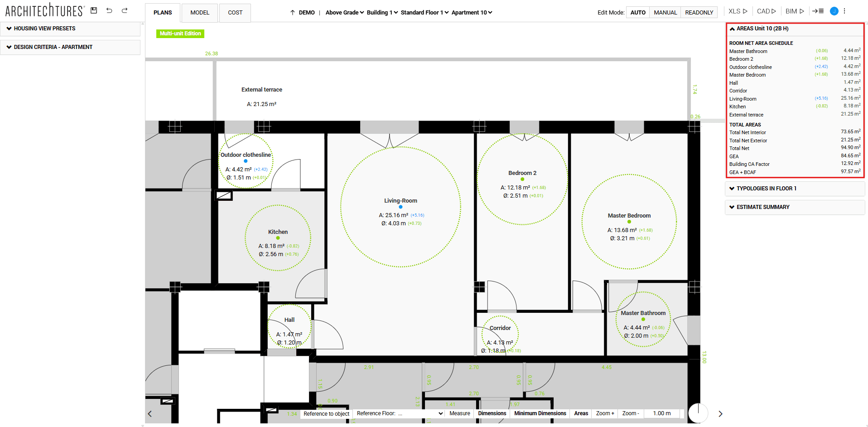Open the Apartment 10 dropdown
Screen dimensions: 868x427
coord(471,12)
